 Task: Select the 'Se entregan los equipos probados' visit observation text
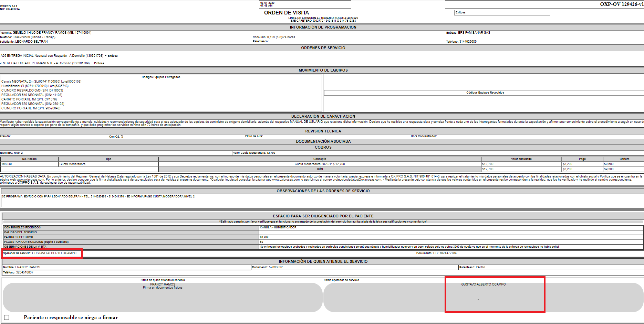pyautogui.click(x=409, y=247)
